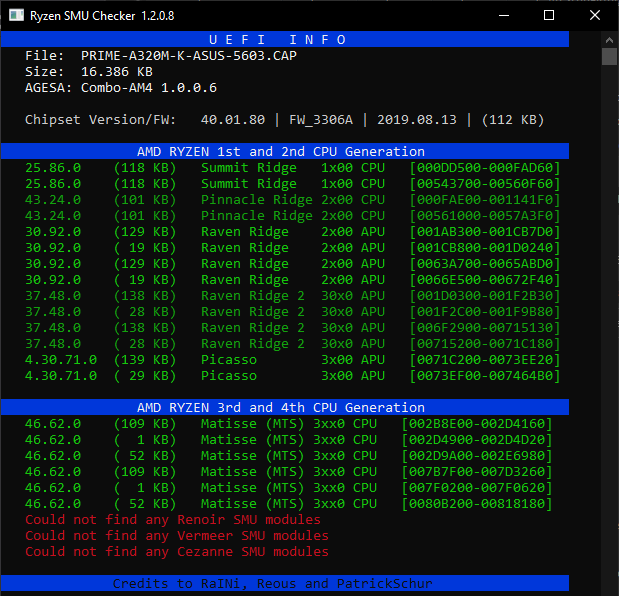The image size is (619, 596).
Task: Click Raven Ridge row at 001CB800-001D0240
Action: pyautogui.click(x=293, y=247)
